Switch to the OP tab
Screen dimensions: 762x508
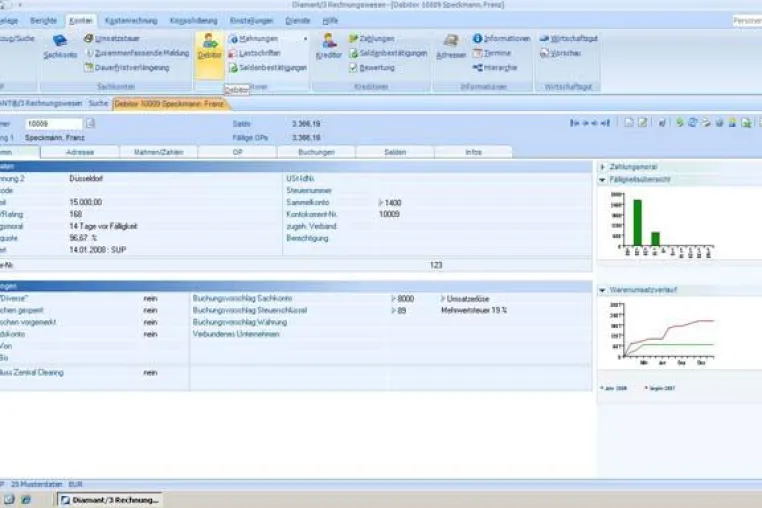click(x=237, y=152)
